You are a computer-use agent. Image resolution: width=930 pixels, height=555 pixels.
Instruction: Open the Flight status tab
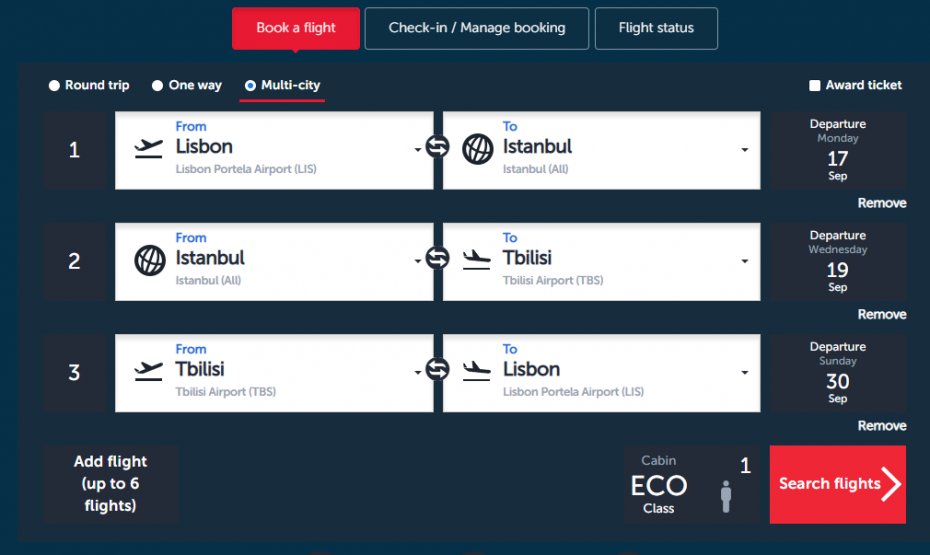tap(656, 28)
